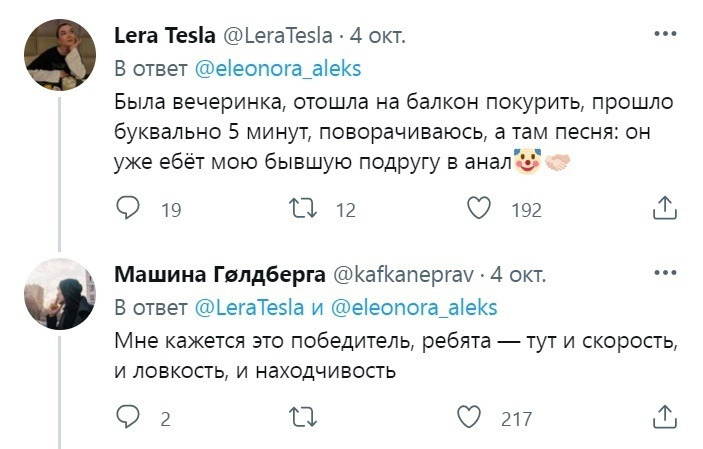The image size is (703, 449).
Task: Share Lera Tesla's tweet
Action: click(x=664, y=209)
